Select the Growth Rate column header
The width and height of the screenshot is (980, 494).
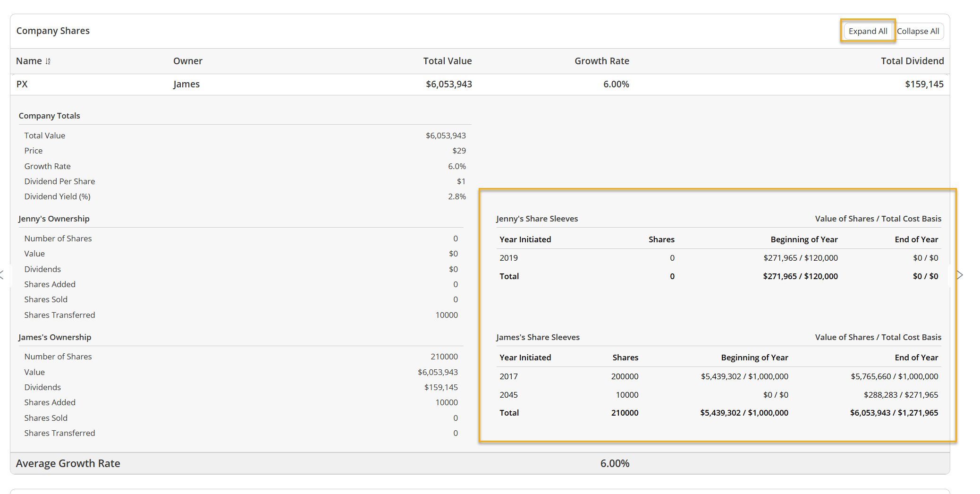[x=601, y=61]
